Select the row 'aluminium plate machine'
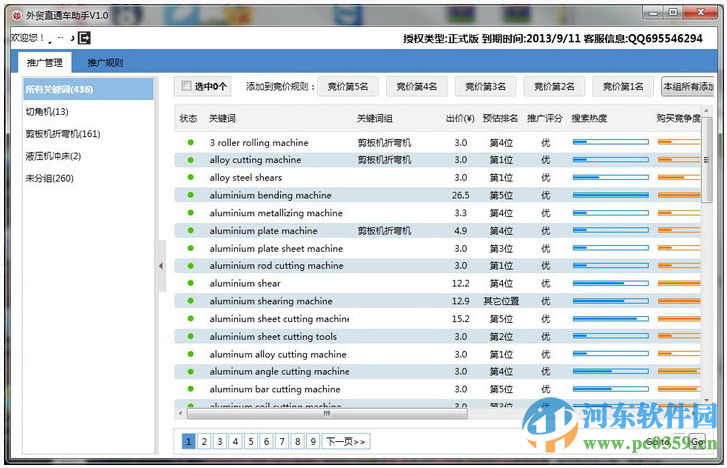 pyautogui.click(x=437, y=231)
